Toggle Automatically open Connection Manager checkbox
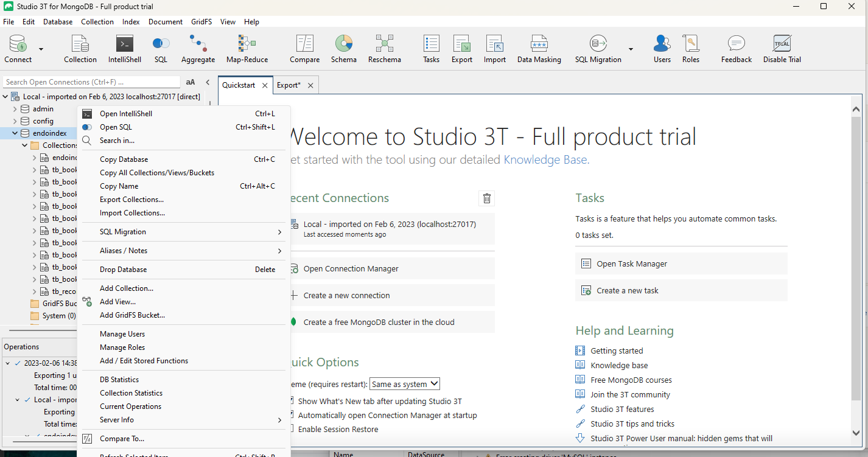This screenshot has height=457, width=868. click(292, 415)
